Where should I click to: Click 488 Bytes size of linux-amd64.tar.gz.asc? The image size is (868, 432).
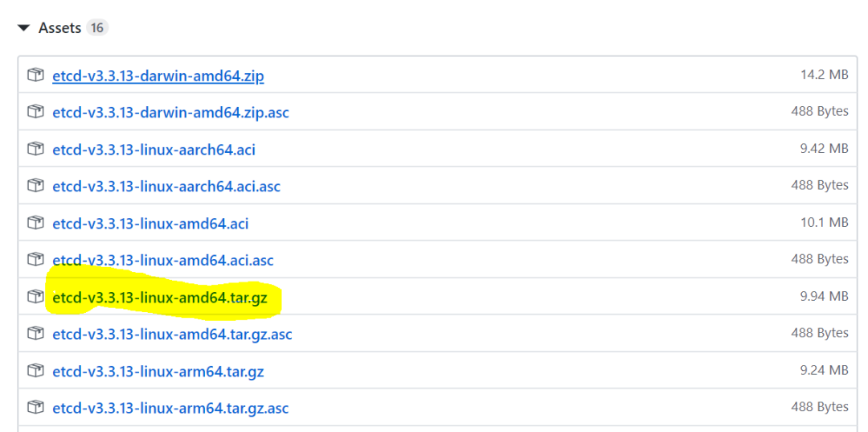coord(820,333)
